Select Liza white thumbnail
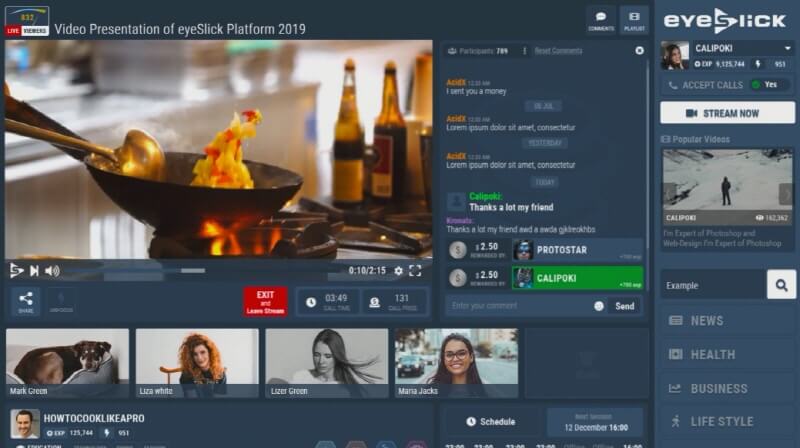 point(197,363)
